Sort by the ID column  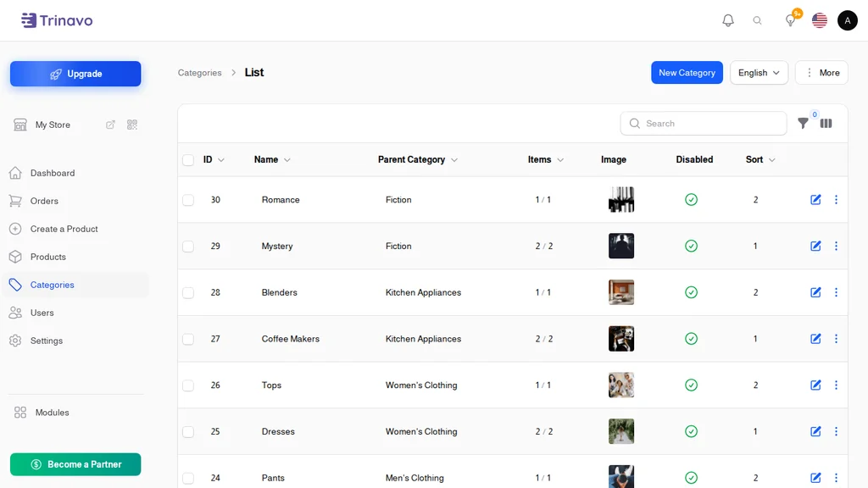click(214, 159)
